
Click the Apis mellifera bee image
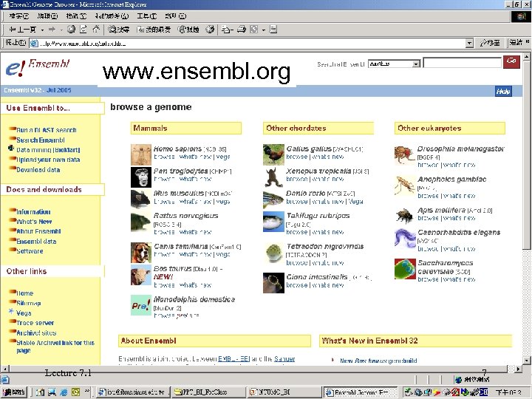[404, 216]
